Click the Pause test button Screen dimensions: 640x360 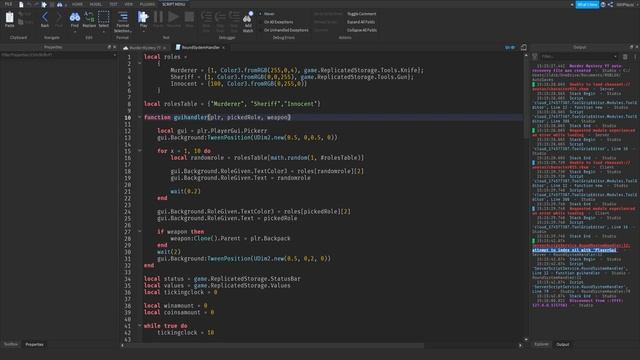pos(158,19)
